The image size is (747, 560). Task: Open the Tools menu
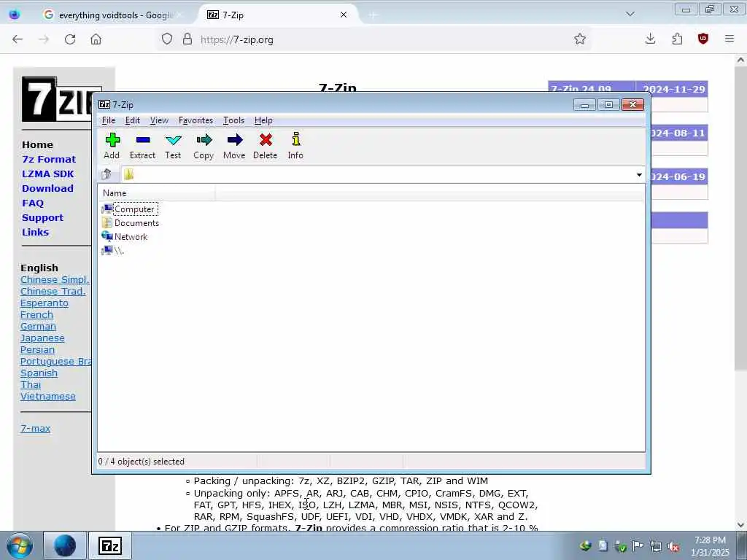tap(234, 120)
